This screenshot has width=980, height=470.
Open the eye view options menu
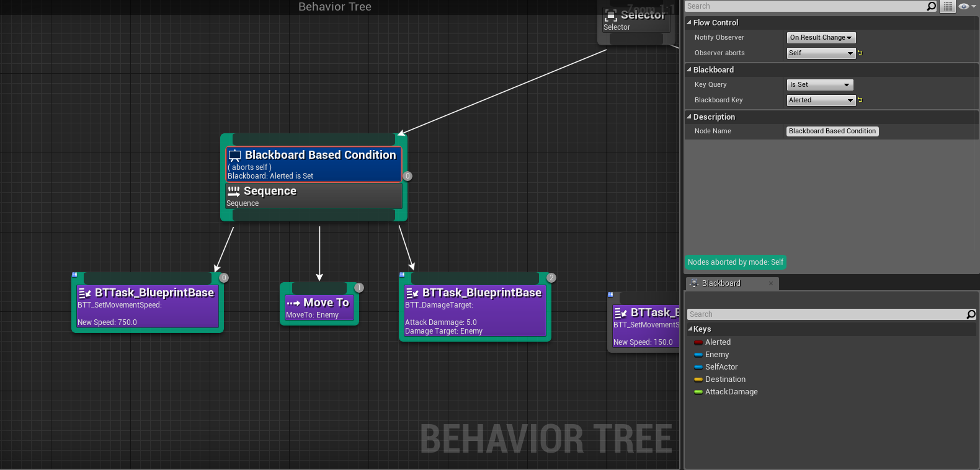point(966,6)
